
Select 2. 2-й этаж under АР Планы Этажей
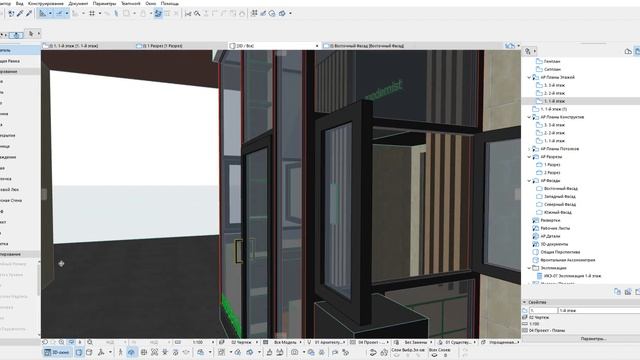(x=554, y=93)
